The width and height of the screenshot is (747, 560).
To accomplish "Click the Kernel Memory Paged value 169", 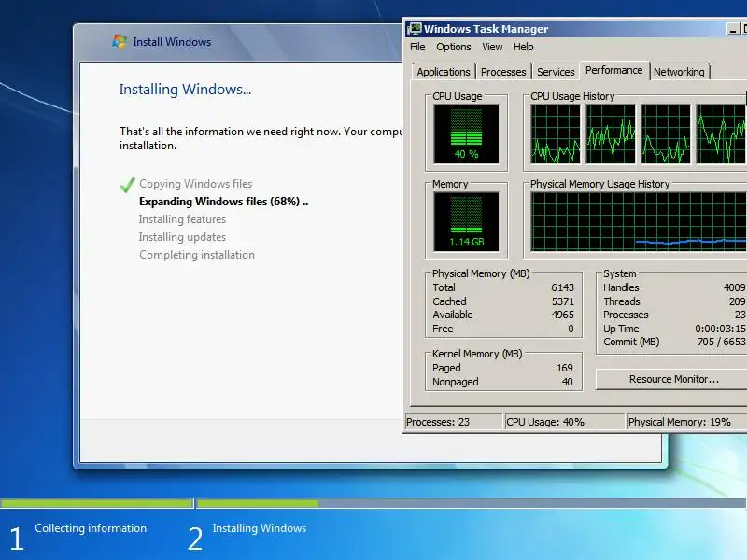I will (x=565, y=368).
